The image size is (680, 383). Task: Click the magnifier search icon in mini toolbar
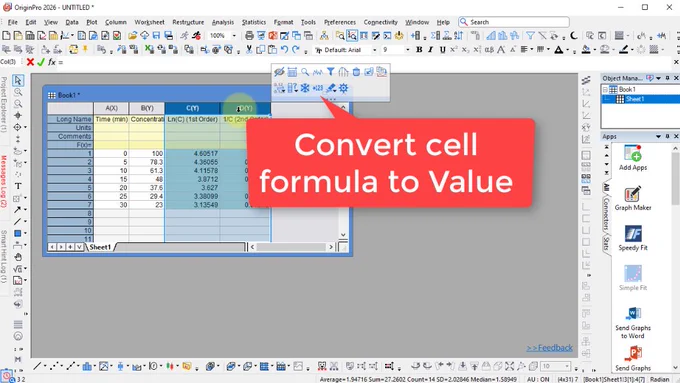tap(305, 72)
